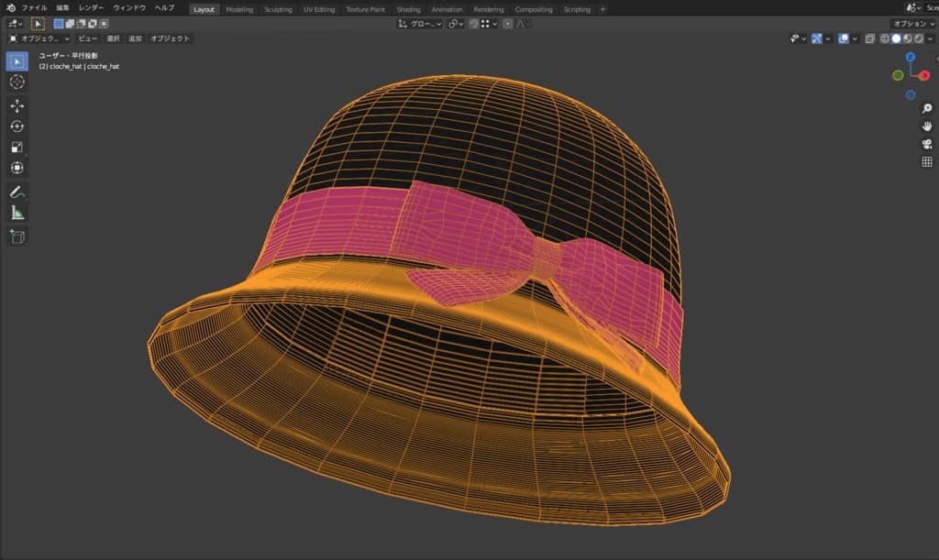Select the Cursor tool in the toolbar

pos(17,82)
